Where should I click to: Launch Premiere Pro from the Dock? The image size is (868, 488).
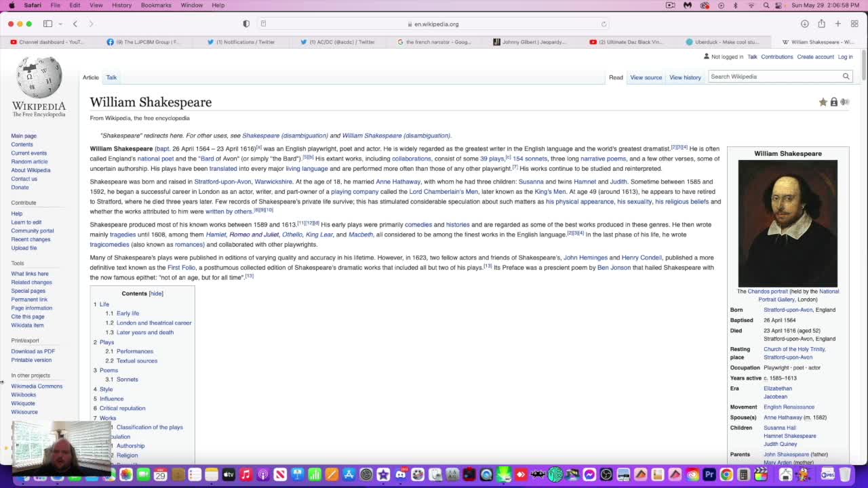point(709,474)
